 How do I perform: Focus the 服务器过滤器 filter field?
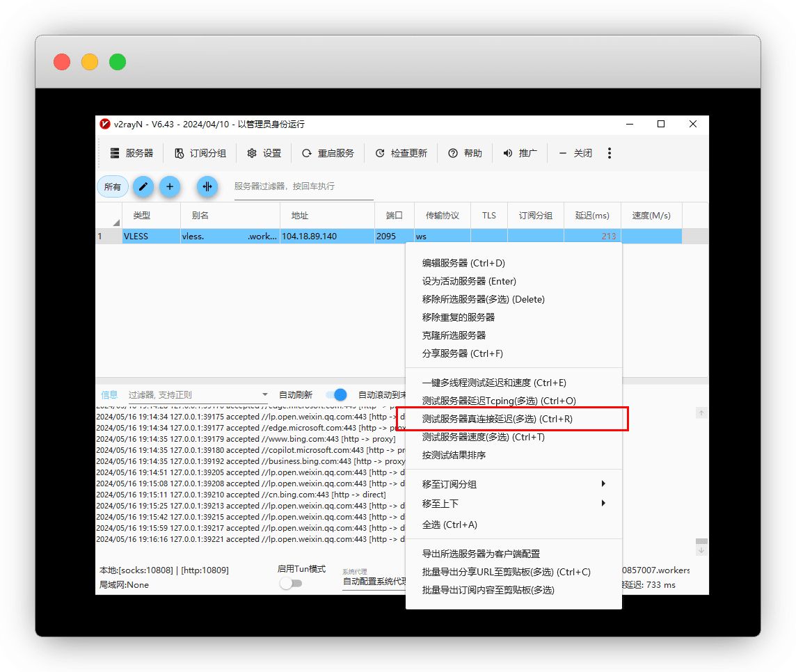click(303, 186)
